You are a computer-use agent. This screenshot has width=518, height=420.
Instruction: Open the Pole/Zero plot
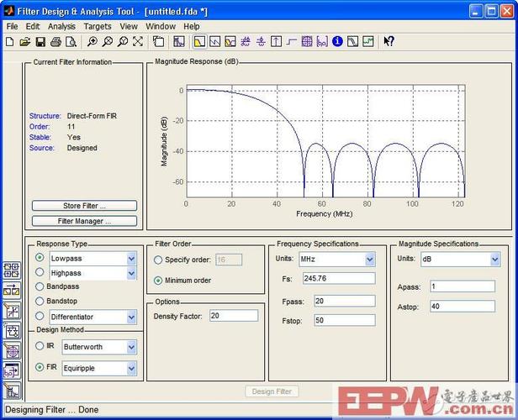307,41
